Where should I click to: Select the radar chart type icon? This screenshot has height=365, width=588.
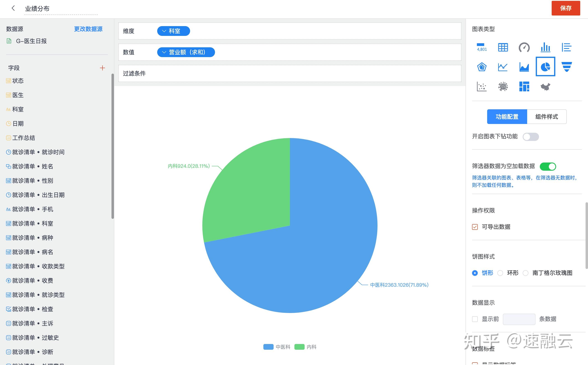click(482, 67)
